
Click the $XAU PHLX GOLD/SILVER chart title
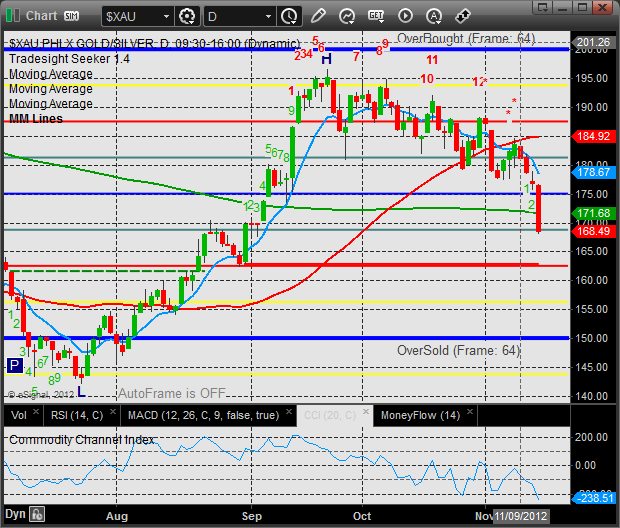155,43
